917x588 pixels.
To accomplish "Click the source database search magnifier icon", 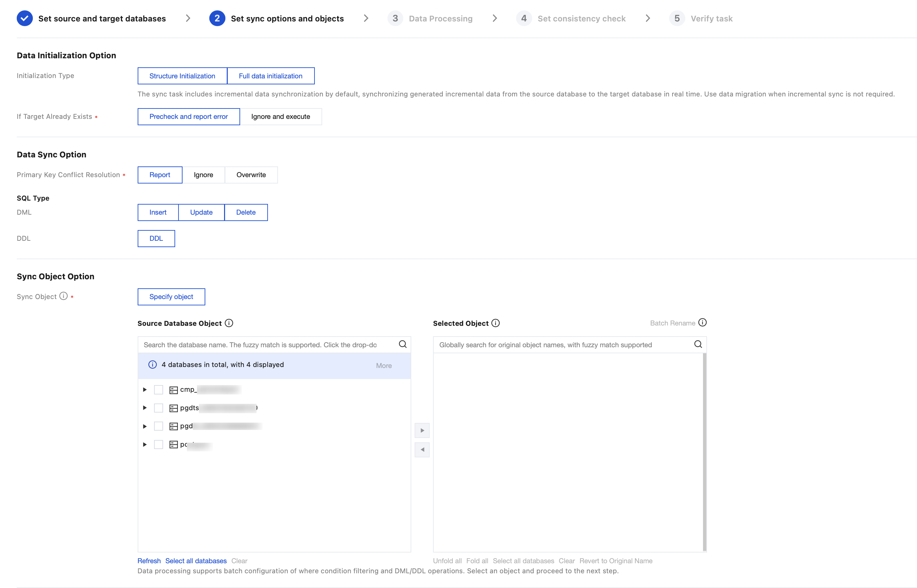I will pos(403,345).
